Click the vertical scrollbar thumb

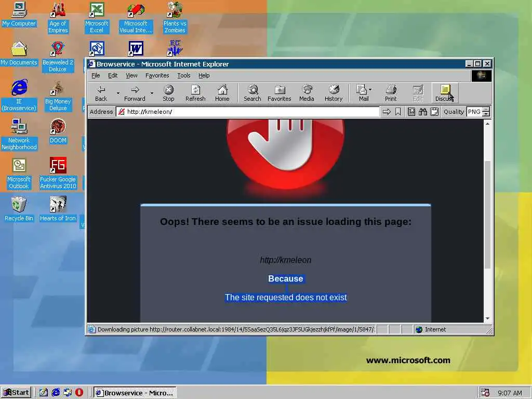click(x=487, y=215)
